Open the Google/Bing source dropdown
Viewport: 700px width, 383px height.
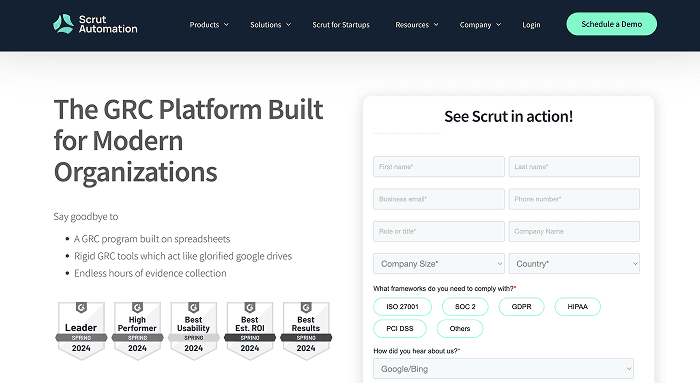pos(503,369)
